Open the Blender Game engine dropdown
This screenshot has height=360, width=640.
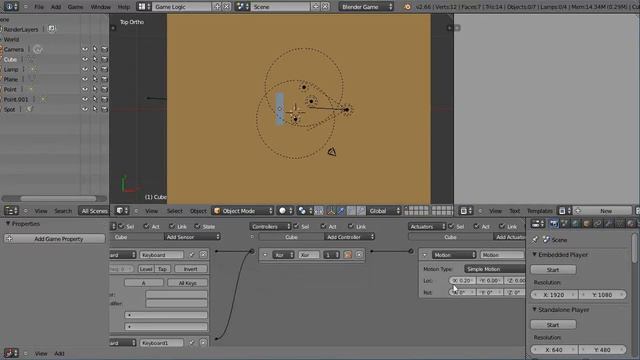pos(367,7)
